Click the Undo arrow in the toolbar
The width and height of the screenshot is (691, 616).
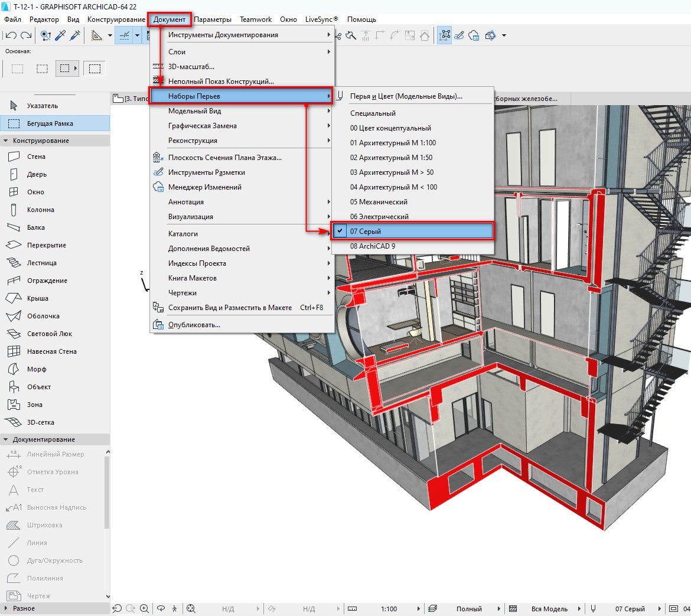coord(11,36)
